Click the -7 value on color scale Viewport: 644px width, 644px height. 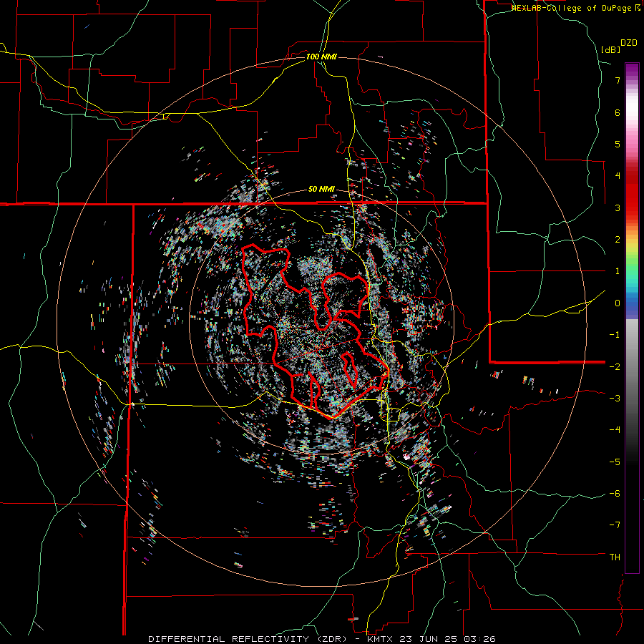tap(615, 525)
